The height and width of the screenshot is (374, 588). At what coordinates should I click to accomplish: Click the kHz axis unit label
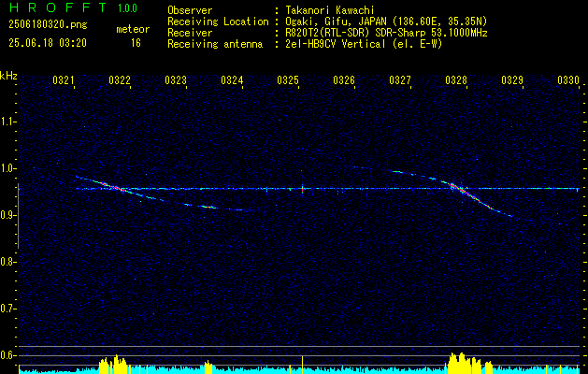point(8,76)
